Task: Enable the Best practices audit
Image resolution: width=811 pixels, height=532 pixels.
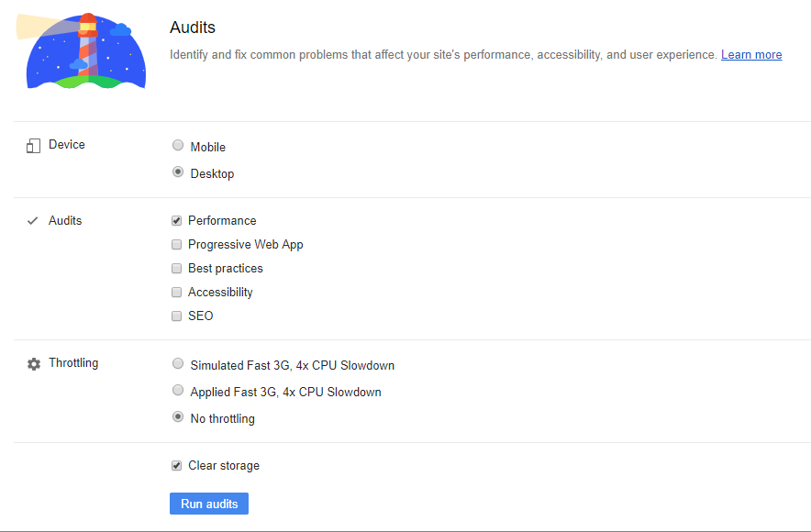Action: (x=176, y=268)
